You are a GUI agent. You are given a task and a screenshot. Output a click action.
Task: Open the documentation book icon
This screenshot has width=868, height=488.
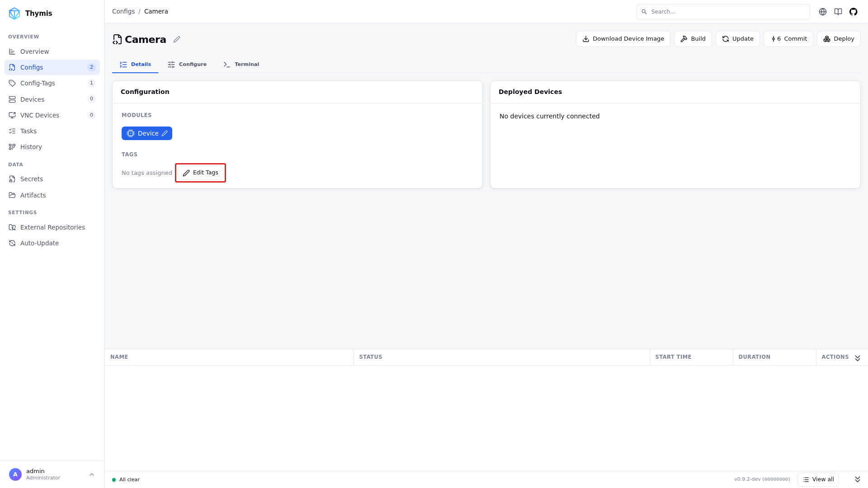[838, 12]
